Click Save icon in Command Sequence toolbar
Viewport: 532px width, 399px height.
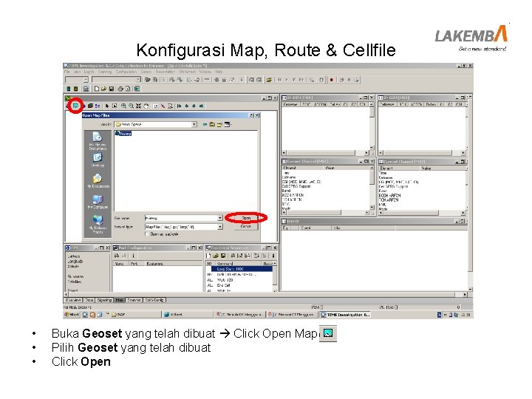coord(223,256)
